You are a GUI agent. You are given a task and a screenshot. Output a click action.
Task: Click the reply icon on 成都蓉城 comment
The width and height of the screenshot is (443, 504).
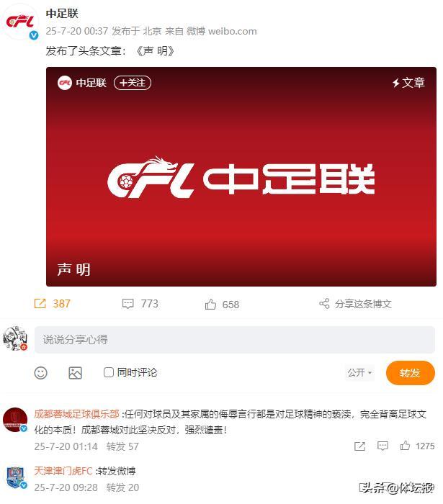[382, 446]
